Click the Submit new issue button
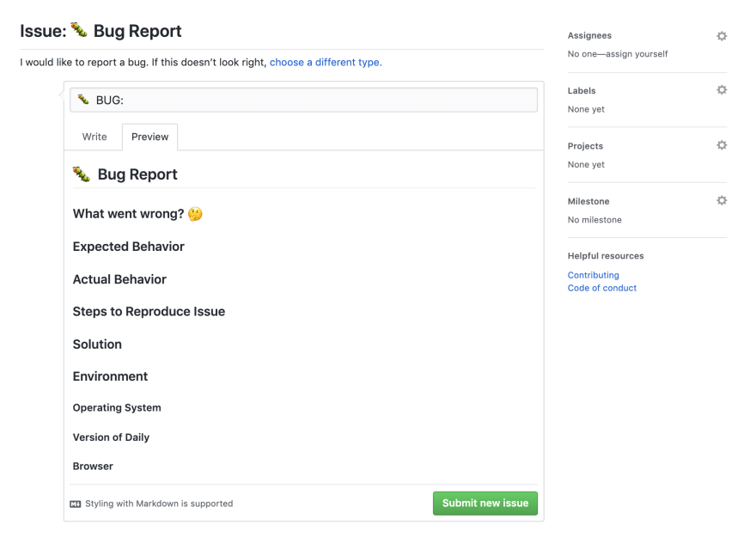Image resolution: width=756 pixels, height=537 pixels. [485, 503]
